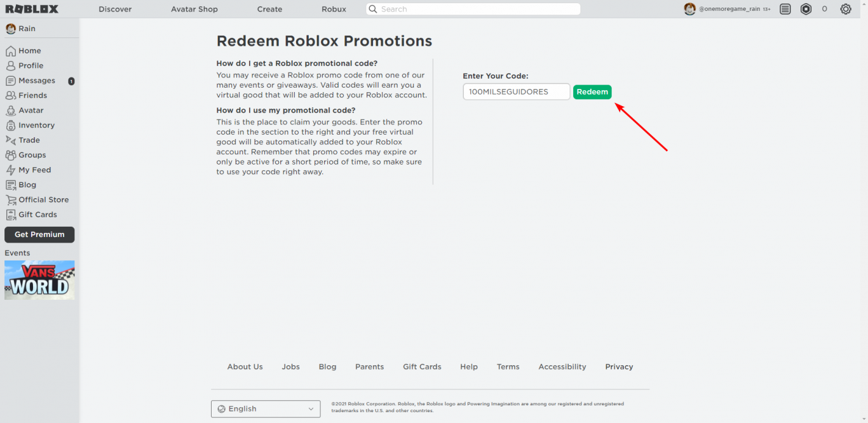Click the Get Premium button
The width and height of the screenshot is (868, 423).
[x=39, y=234]
